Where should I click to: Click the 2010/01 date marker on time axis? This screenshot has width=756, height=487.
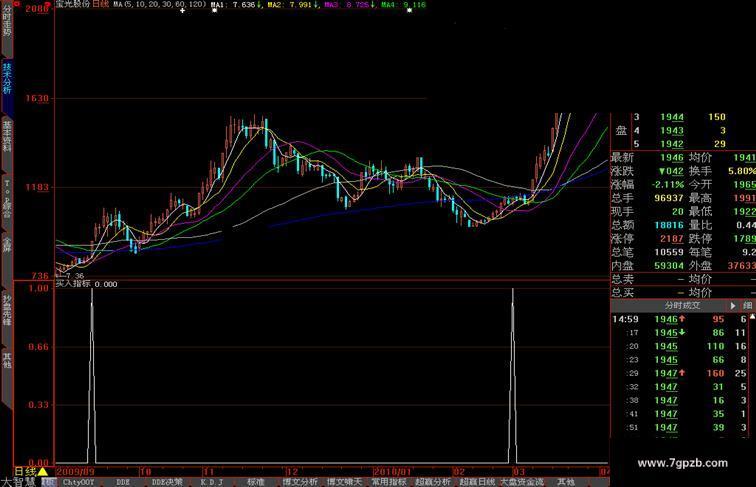(392, 472)
